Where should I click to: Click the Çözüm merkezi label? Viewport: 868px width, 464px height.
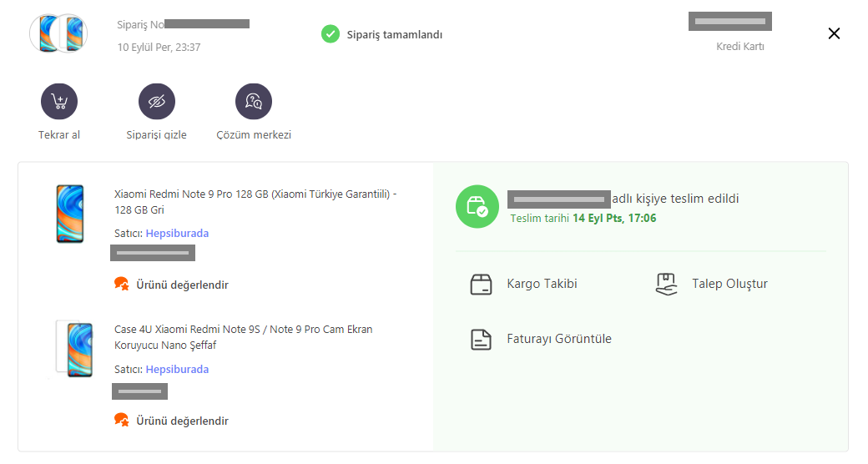point(254,134)
